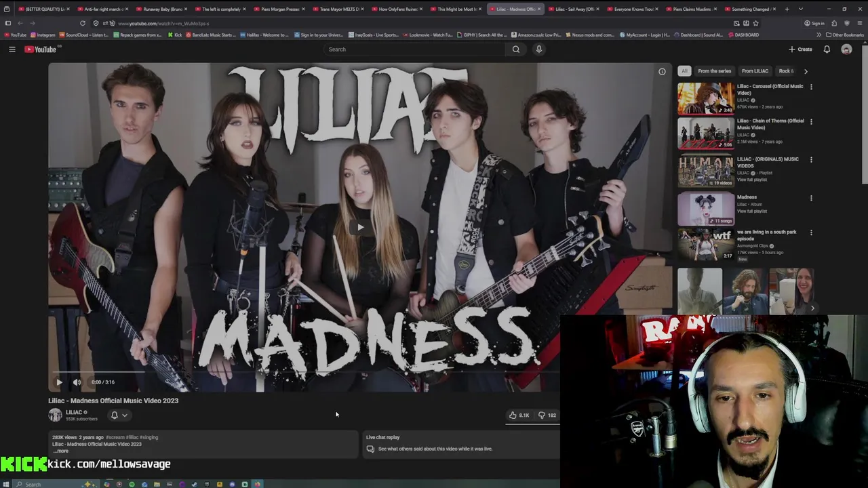Open options for the Madness album
This screenshot has height=488, width=868.
coord(811,199)
